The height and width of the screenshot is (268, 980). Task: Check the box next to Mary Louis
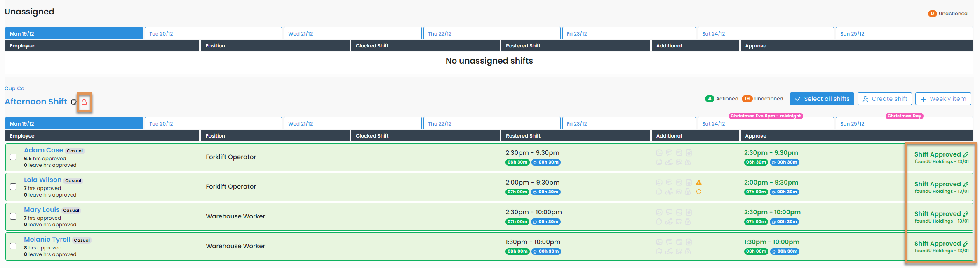pos(13,216)
